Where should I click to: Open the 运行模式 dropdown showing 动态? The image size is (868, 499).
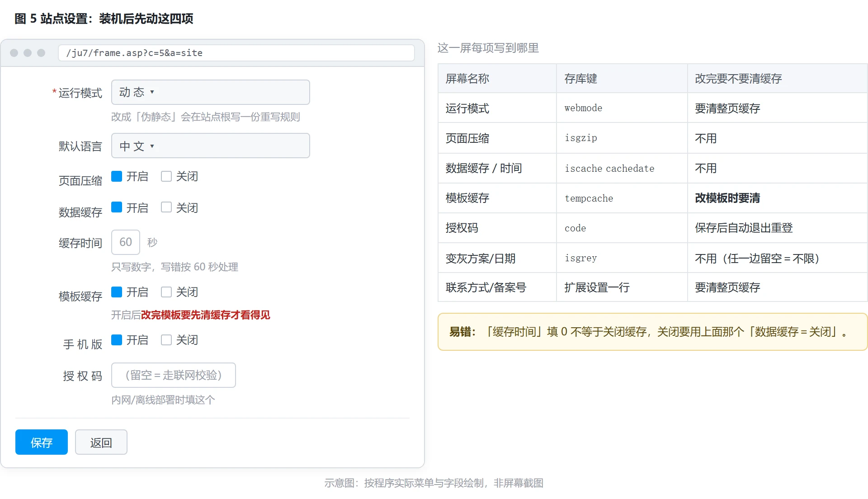[210, 92]
